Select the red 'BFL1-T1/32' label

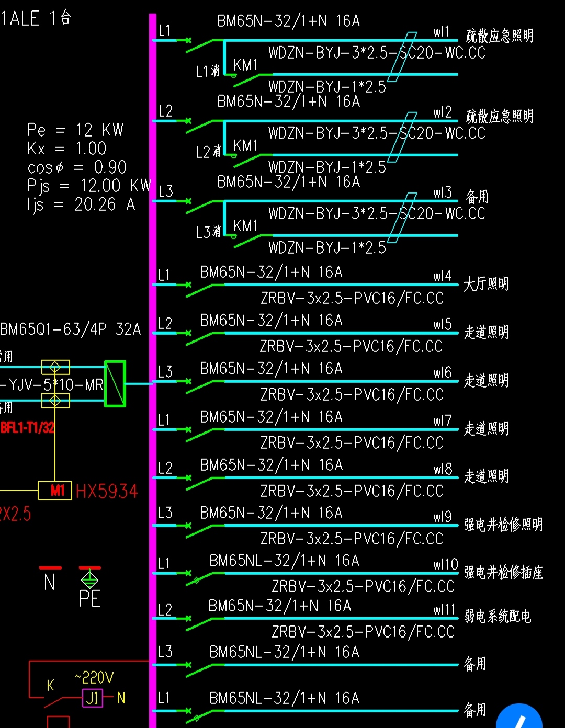point(27,428)
